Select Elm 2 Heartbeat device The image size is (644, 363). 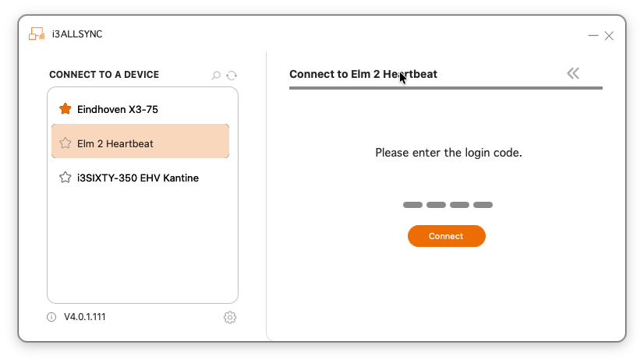(x=115, y=143)
